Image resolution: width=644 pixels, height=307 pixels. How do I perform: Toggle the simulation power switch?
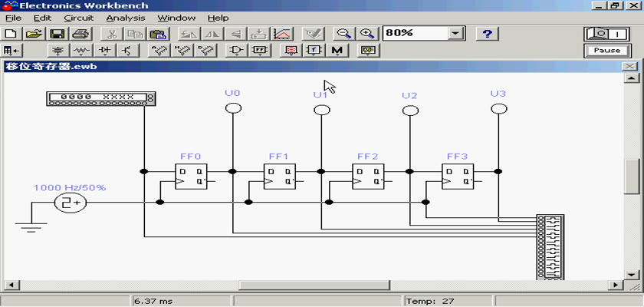[x=606, y=34]
